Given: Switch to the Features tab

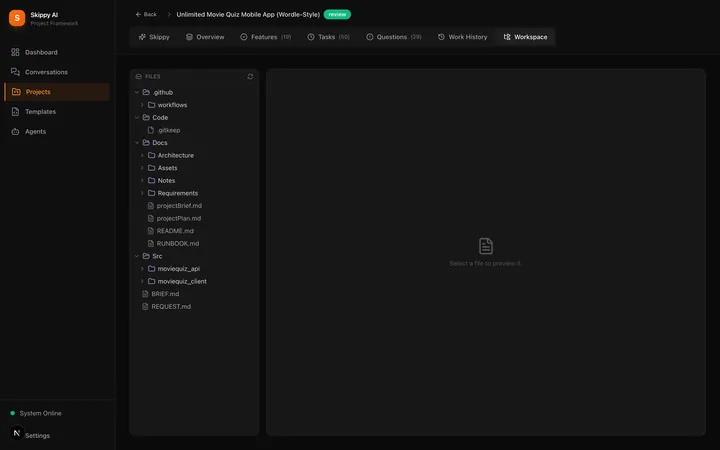Looking at the screenshot, I should click(265, 37).
